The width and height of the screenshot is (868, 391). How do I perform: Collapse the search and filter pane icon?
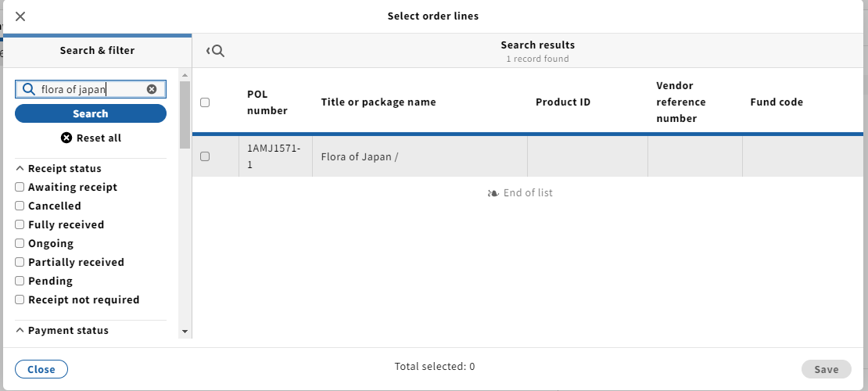coord(215,51)
